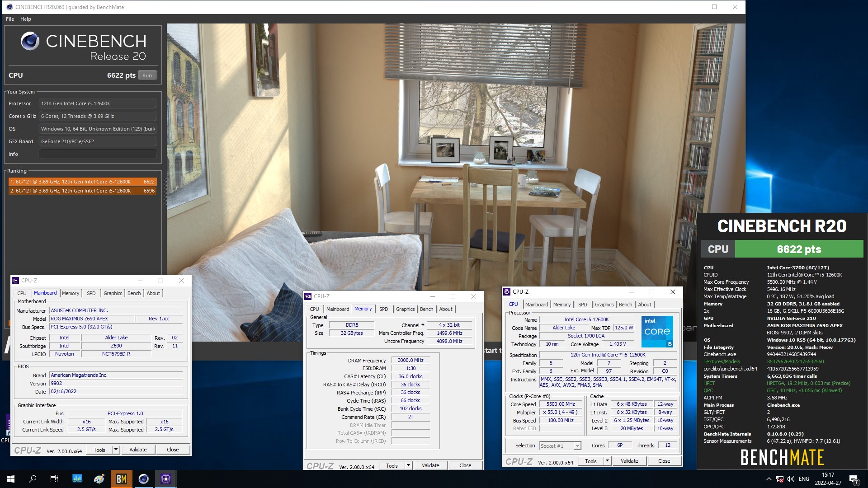Open Task View on the taskbar
The width and height of the screenshot is (868, 488).
(54, 479)
